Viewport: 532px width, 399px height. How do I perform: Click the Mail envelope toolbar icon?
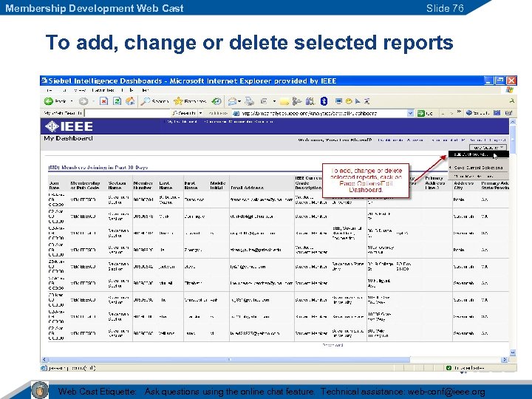coord(233,101)
